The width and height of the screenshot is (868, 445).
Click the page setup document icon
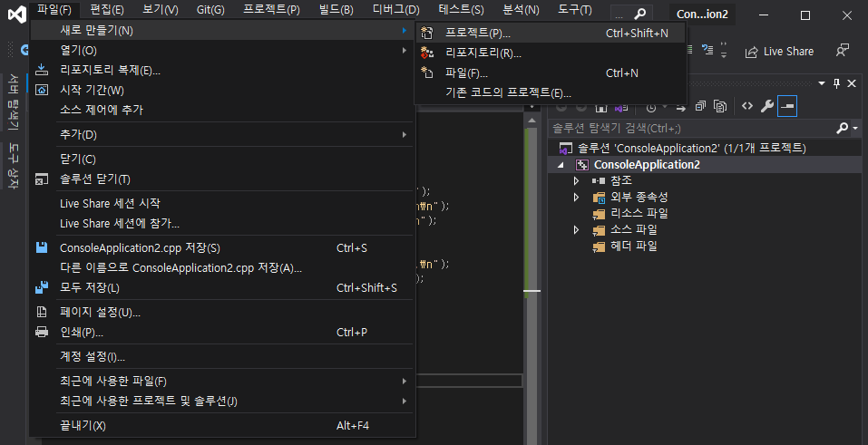[x=42, y=312]
